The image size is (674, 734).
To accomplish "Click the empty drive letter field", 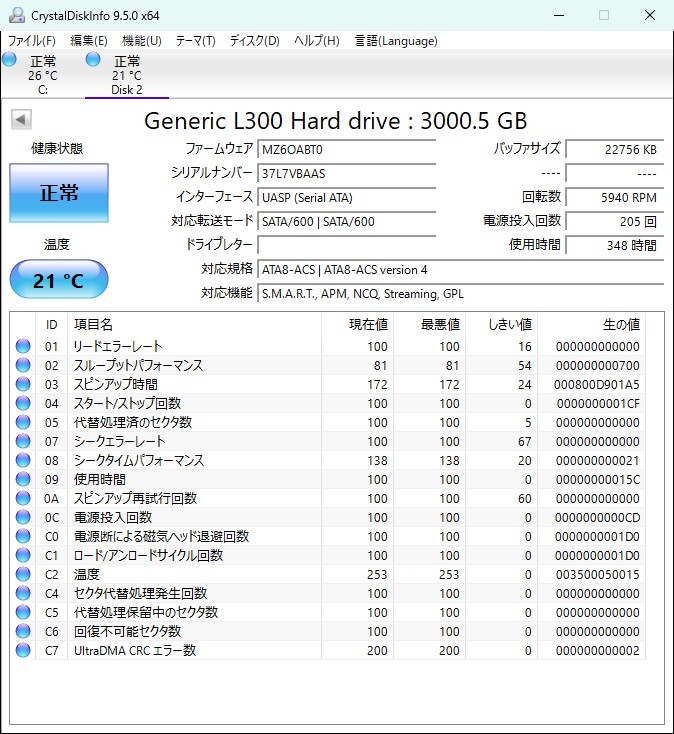I will (346, 245).
